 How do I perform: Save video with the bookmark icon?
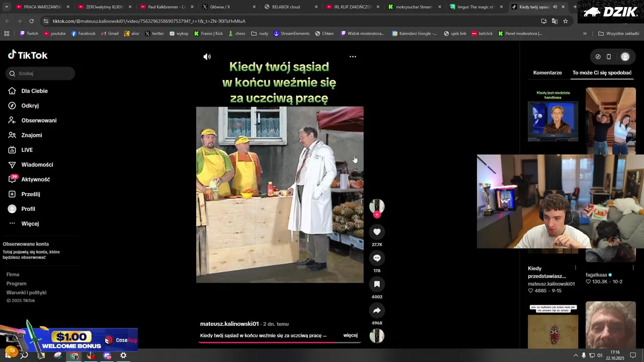(x=377, y=284)
